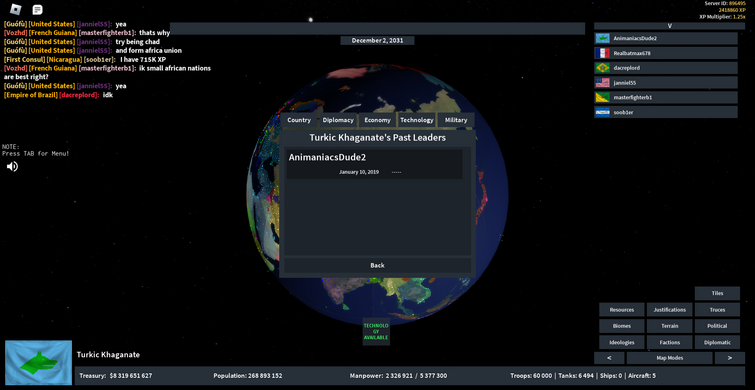The width and height of the screenshot is (755, 390).
Task: Click AnimaniacsDude2's flag in player list
Action: (602, 39)
